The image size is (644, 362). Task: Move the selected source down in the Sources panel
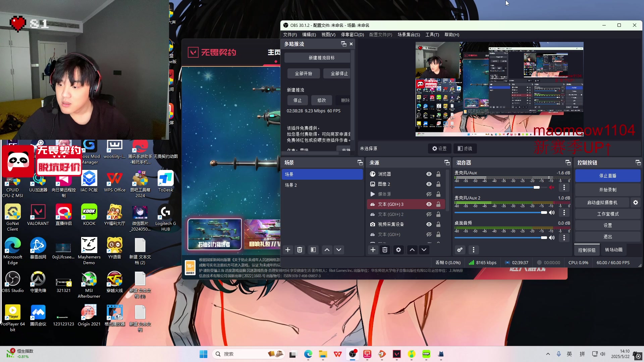coord(424,250)
